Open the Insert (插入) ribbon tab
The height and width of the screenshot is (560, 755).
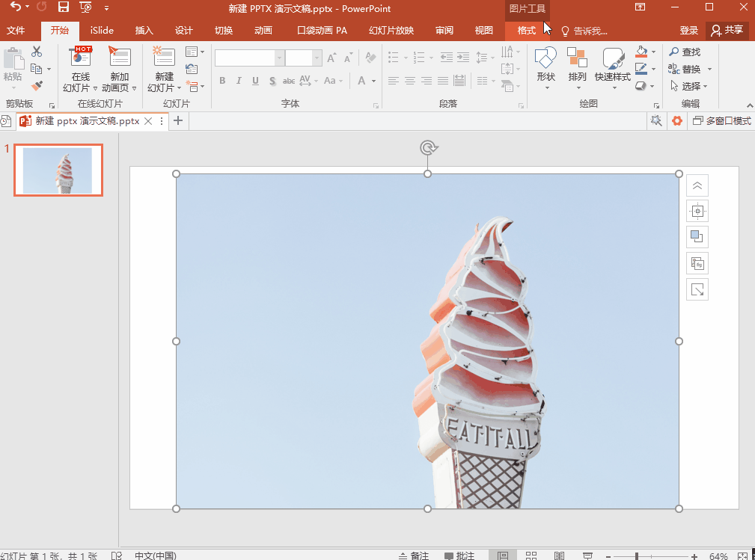click(144, 31)
